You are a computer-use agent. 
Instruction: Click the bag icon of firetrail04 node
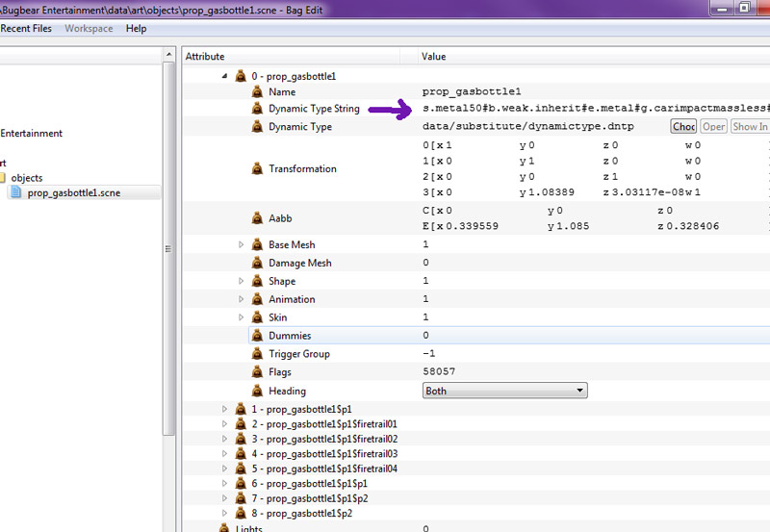coord(241,469)
